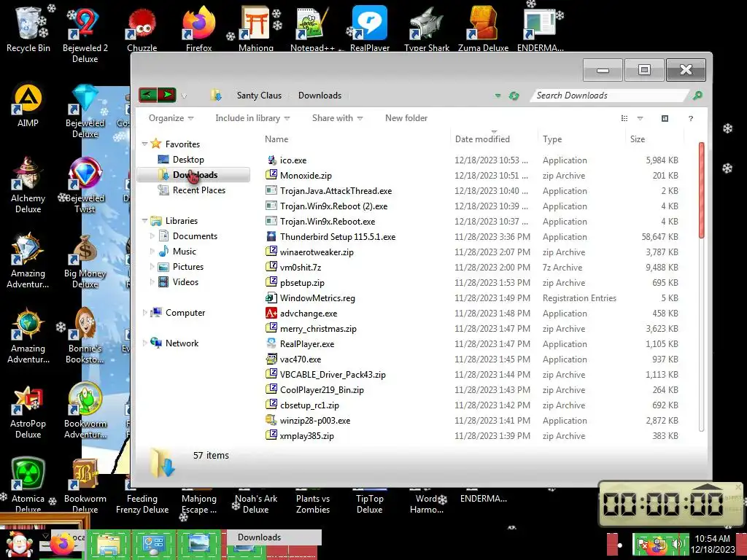Click the change view icon

(624, 119)
